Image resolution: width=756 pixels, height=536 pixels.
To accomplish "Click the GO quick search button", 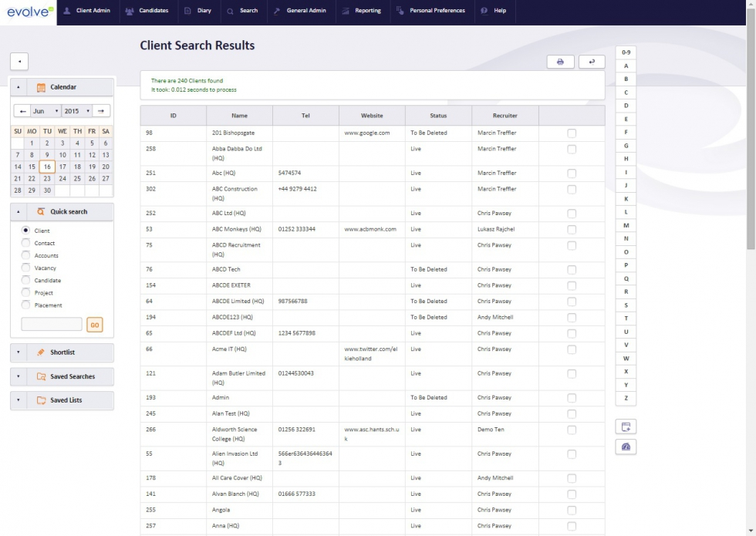I will [x=93, y=325].
